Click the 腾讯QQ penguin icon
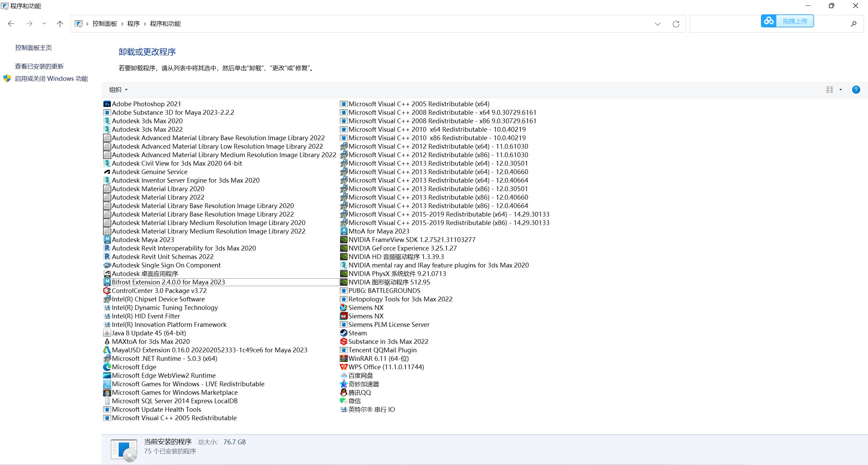This screenshot has width=868, height=465. (343, 392)
